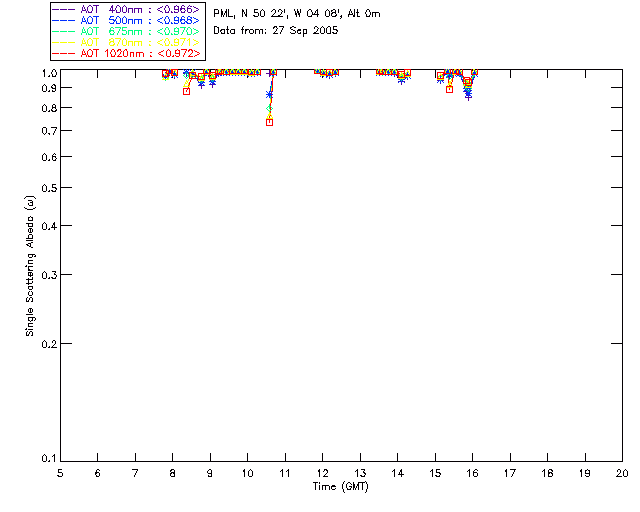Click the y-axis tick label '0.5'
Image resolution: width=640 pixels, height=512 pixels.
click(x=49, y=188)
